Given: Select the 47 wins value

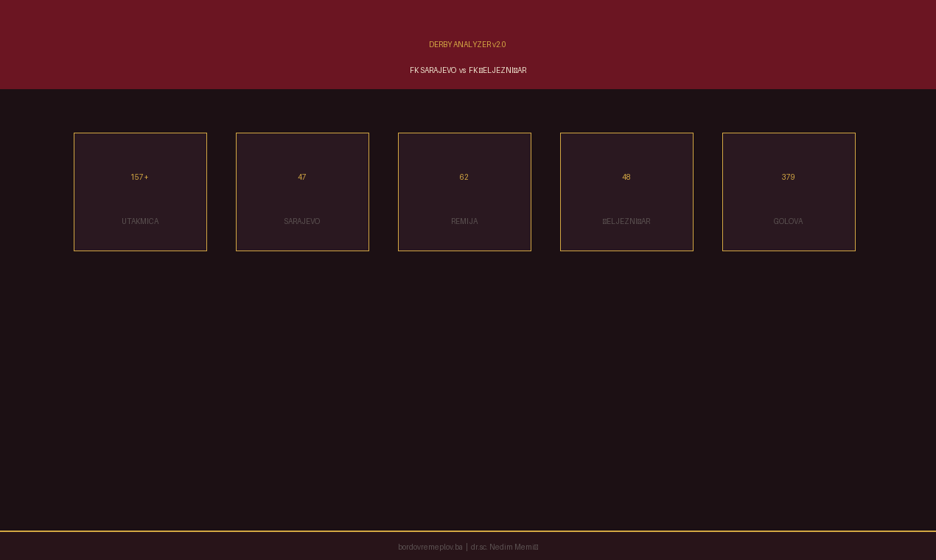Looking at the screenshot, I should point(302,178).
